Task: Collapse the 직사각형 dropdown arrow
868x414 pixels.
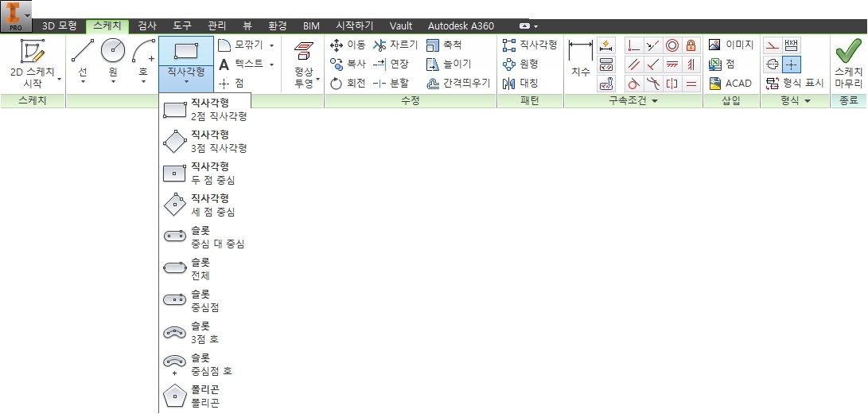Action: click(186, 82)
